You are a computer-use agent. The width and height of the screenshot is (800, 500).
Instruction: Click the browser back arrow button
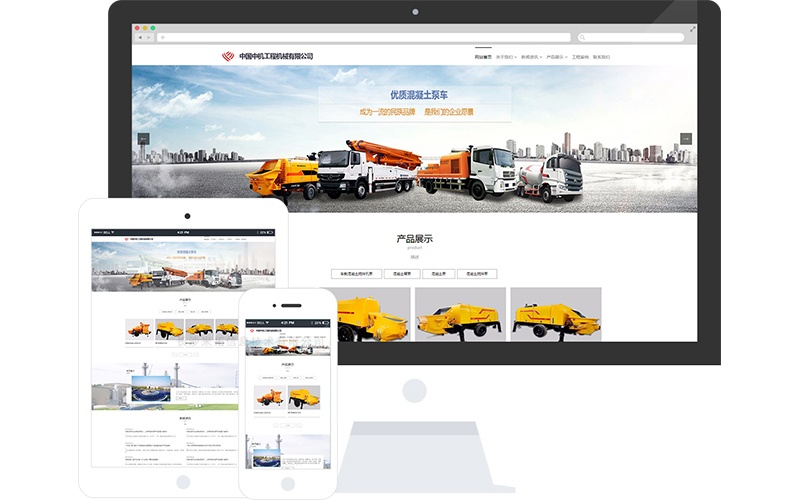click(x=139, y=37)
